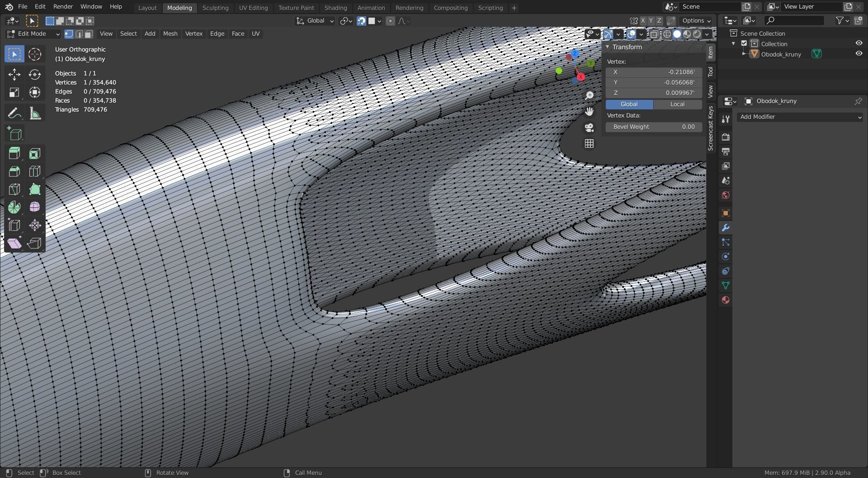
Task: Select the Measure tool
Action: (x=35, y=113)
